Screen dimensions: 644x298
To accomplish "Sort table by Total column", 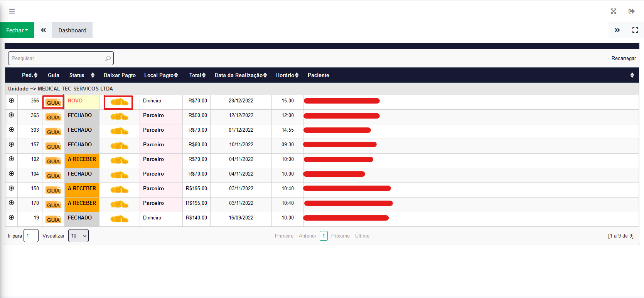I will tap(197, 75).
